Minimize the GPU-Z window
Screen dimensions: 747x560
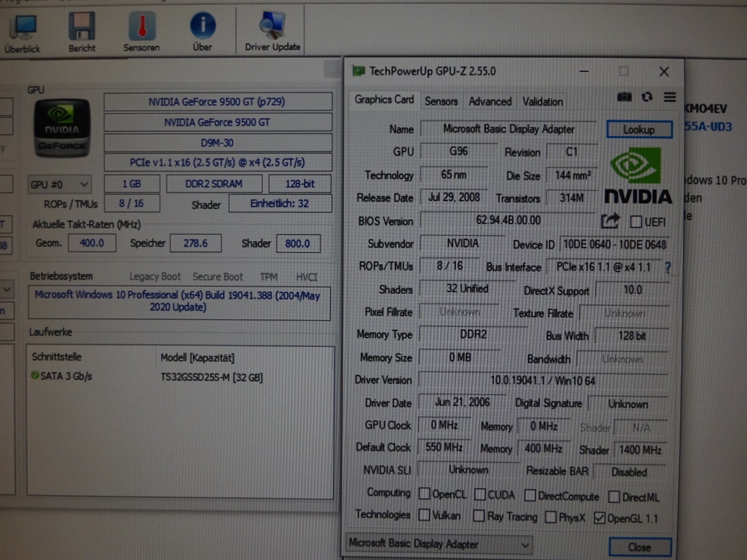coord(584,71)
